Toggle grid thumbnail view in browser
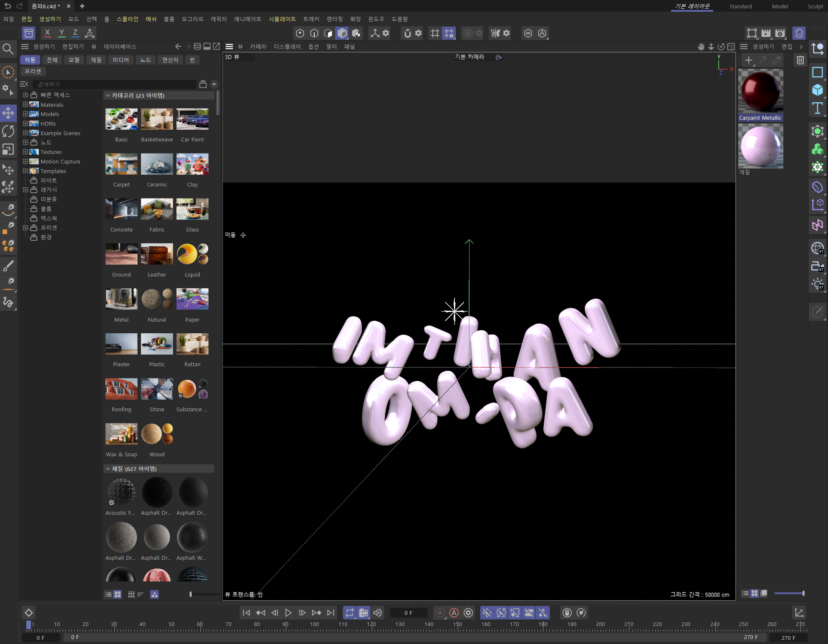The height and width of the screenshot is (644, 828). [118, 594]
